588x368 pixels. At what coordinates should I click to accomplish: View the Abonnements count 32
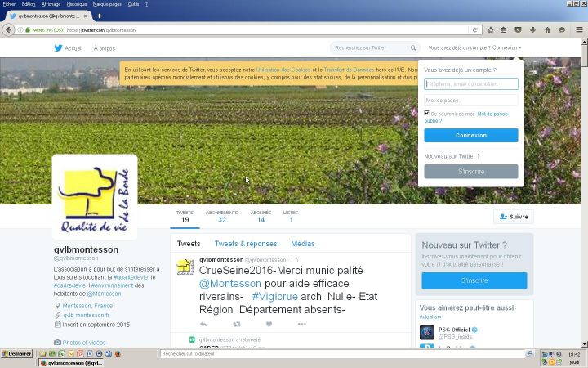[221, 217]
